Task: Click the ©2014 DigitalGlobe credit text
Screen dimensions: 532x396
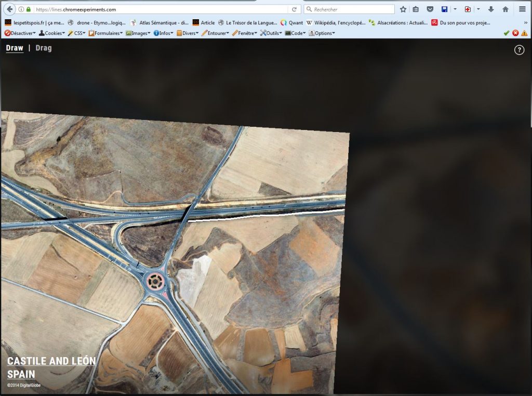Action: 24,385
